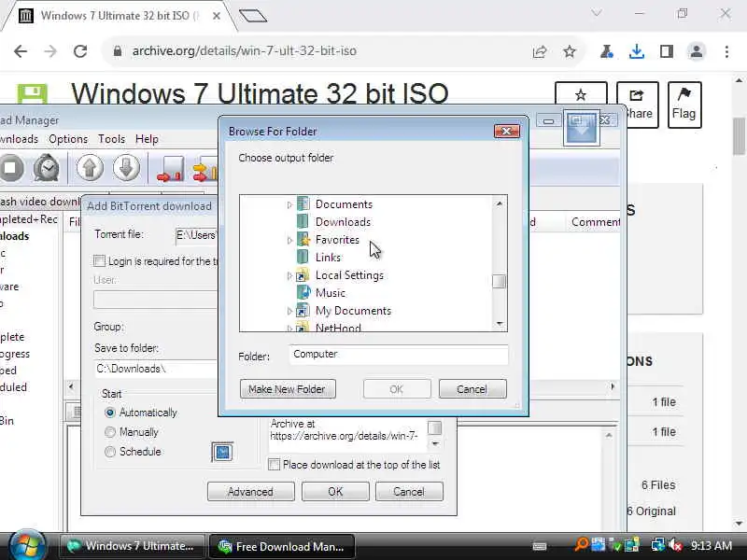Open Chrome labs flask icon
Screen dimensions: 747x560
coord(606,51)
